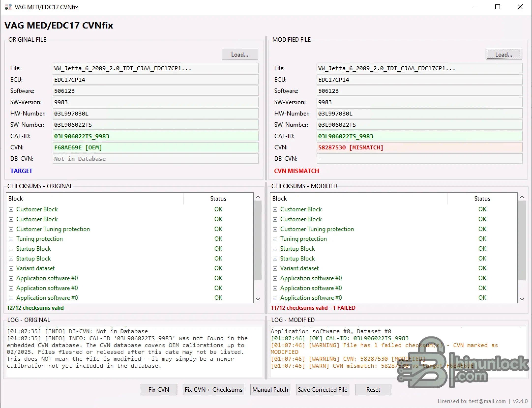
Task: Click original HW-Number field 03L997030L
Action: pos(155,114)
